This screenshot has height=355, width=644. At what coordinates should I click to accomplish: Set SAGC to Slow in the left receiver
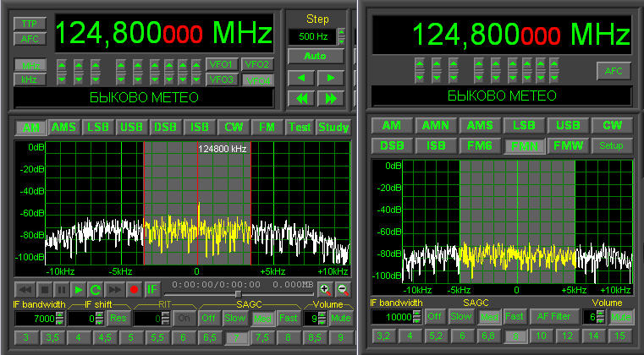pyautogui.click(x=235, y=318)
